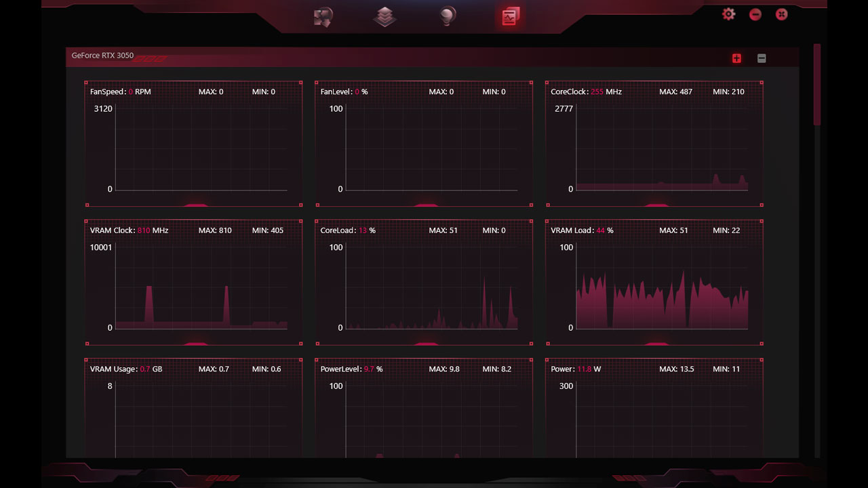Click the 300 axis value on Power
This screenshot has height=488, width=868.
point(566,386)
